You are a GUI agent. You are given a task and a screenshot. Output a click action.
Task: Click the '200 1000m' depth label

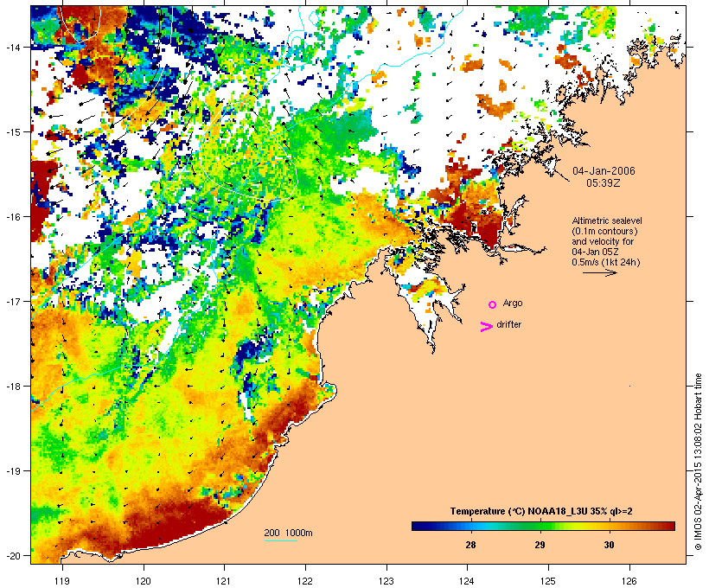point(288,533)
